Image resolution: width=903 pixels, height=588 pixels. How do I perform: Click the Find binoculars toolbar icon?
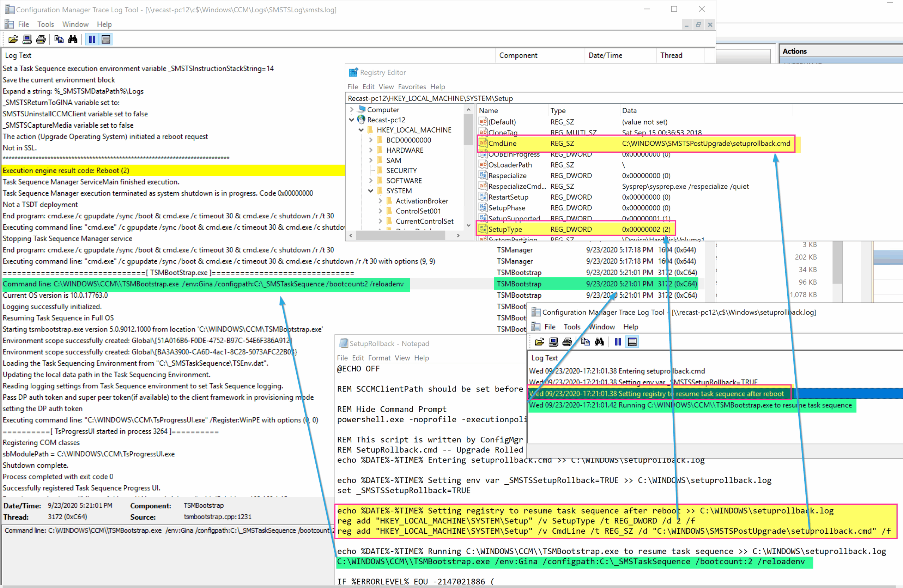coord(73,39)
